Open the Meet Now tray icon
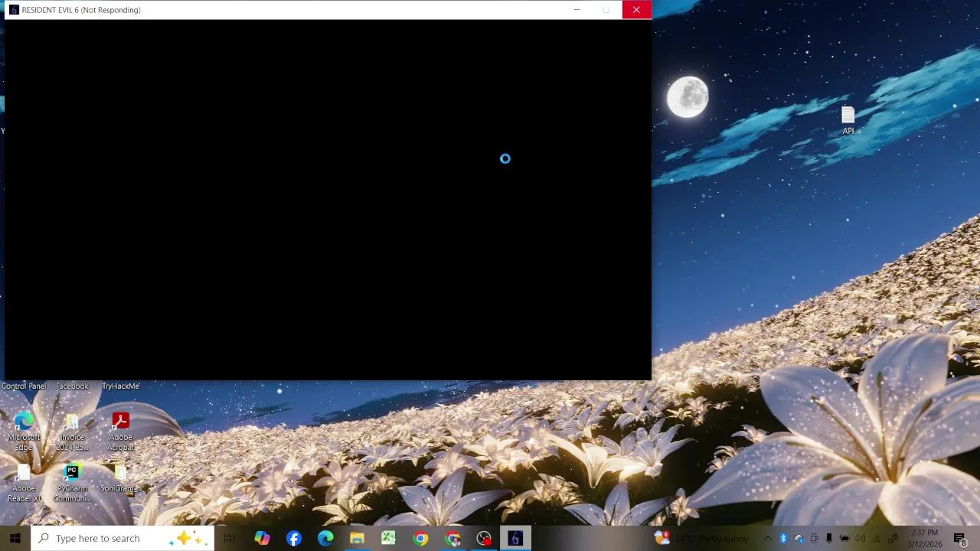 coord(814,538)
